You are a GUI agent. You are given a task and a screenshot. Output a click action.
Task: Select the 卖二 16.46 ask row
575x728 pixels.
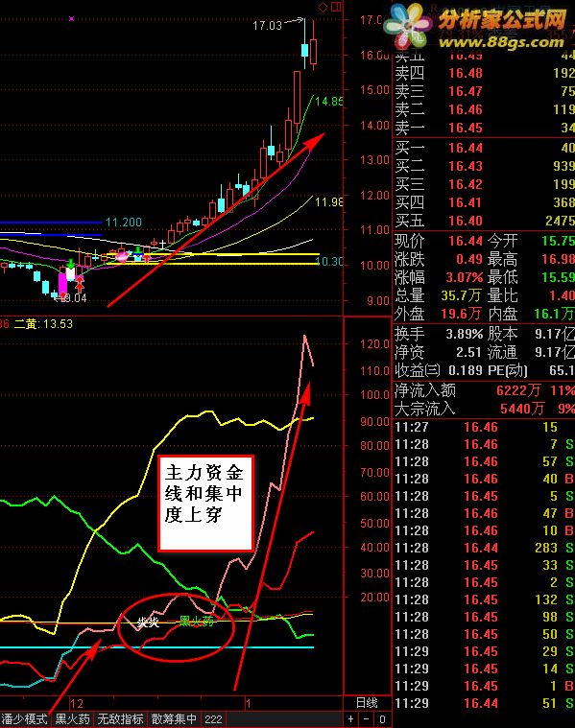click(x=485, y=109)
